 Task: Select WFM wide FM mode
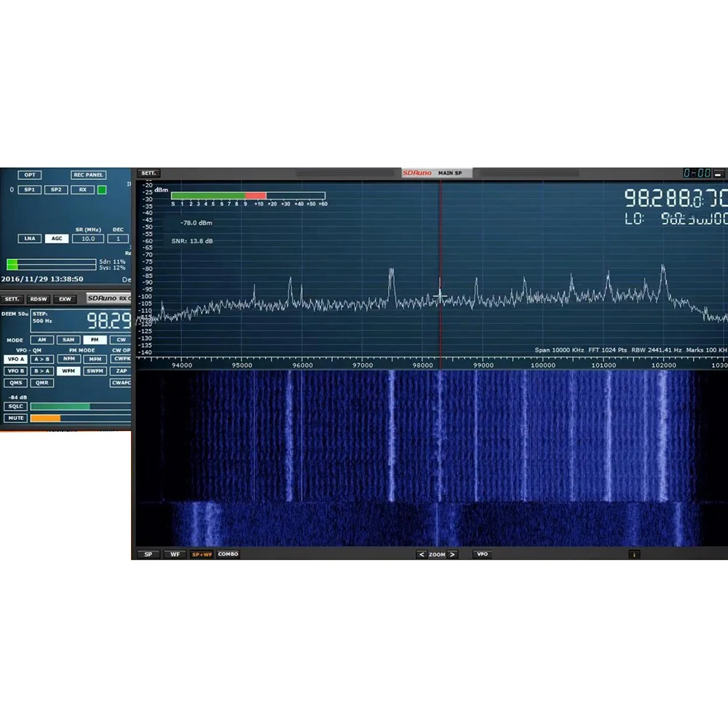(x=68, y=371)
